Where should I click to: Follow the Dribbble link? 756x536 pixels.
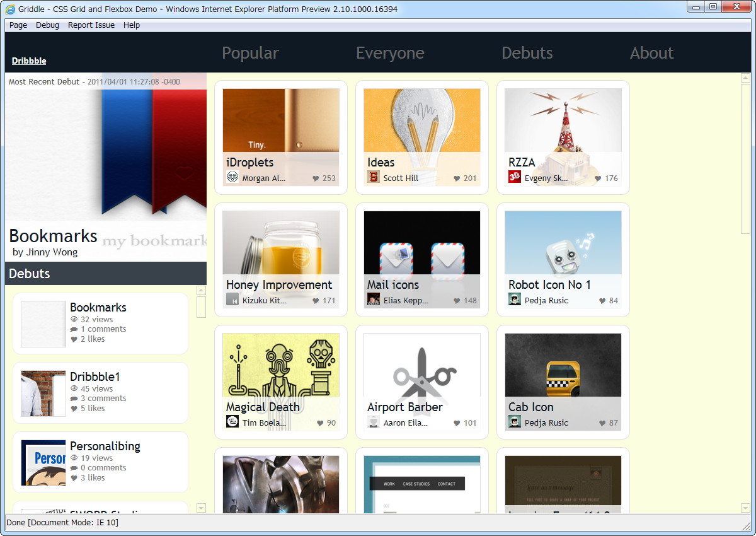click(x=29, y=61)
